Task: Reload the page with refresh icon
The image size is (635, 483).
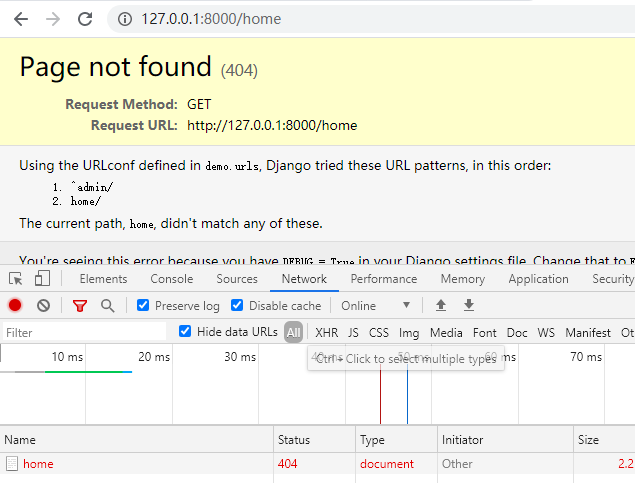Action: click(x=85, y=19)
